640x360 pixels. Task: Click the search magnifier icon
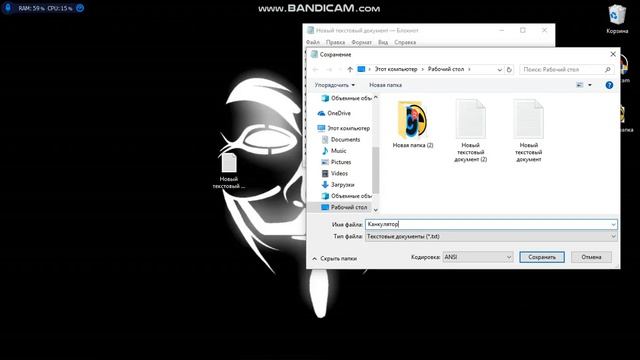coord(607,69)
